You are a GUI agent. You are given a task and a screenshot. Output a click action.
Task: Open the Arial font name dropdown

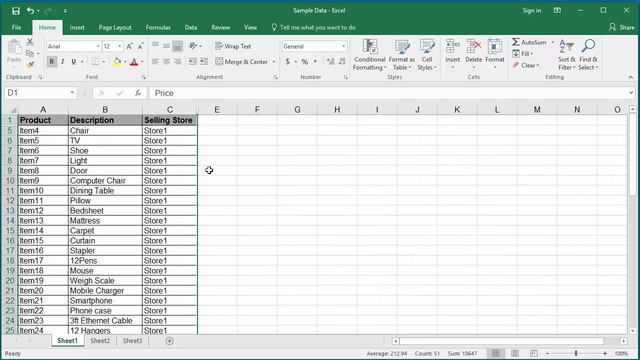click(98, 47)
